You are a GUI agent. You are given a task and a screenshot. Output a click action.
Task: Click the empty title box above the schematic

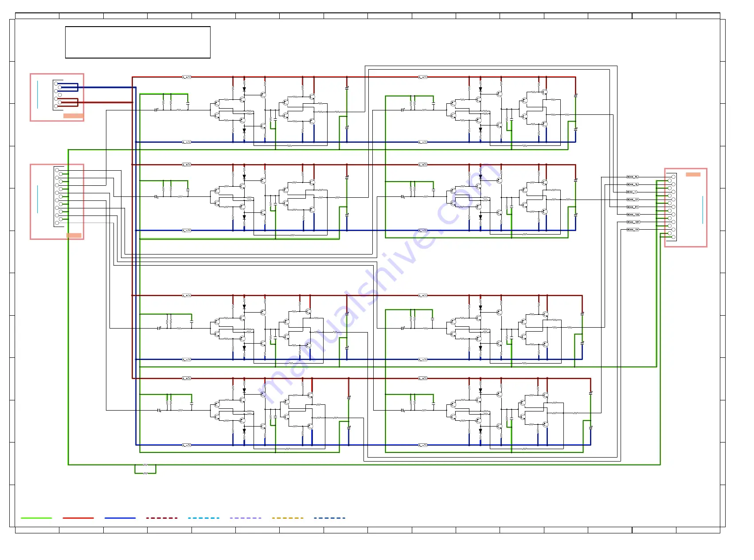[x=138, y=42]
